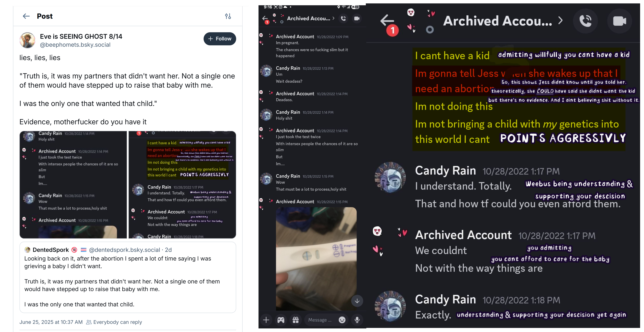644x332 pixels.
Task: Open the emoji picker smiley icon
Action: pos(342,320)
